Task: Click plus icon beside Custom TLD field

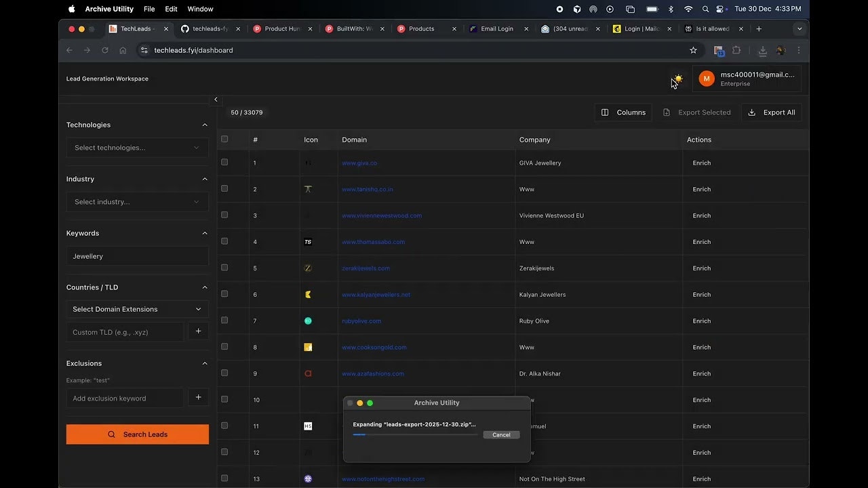Action: point(198,331)
